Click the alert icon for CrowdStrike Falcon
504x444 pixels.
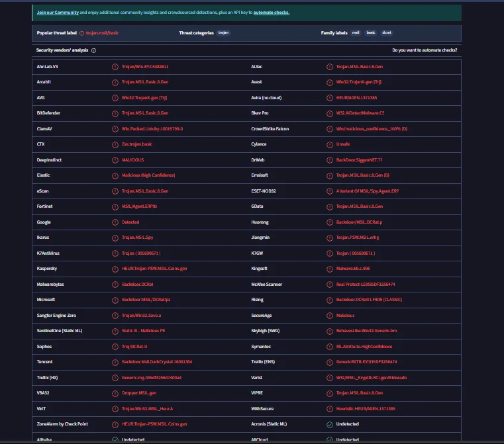(x=329, y=129)
